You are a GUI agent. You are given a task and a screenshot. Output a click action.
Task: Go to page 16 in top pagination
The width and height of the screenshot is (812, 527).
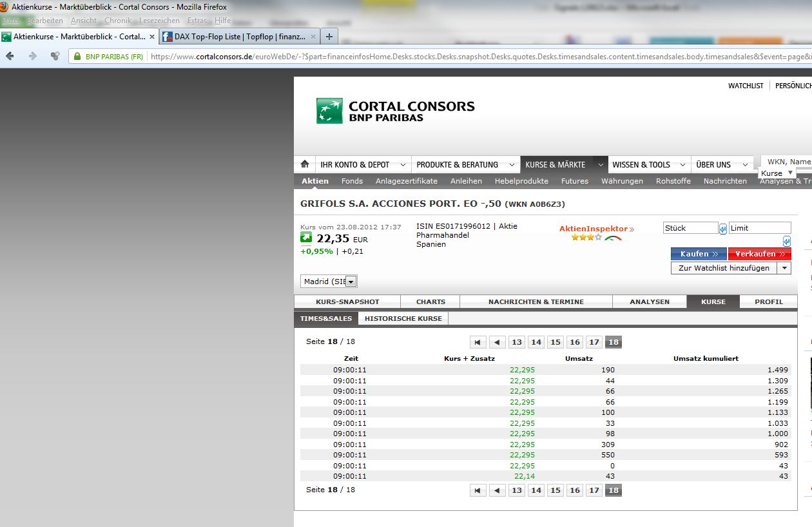pyautogui.click(x=575, y=342)
